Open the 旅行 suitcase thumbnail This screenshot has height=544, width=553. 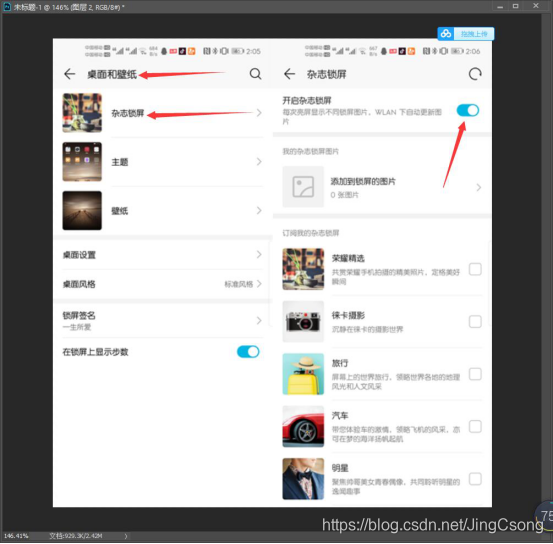pos(303,374)
